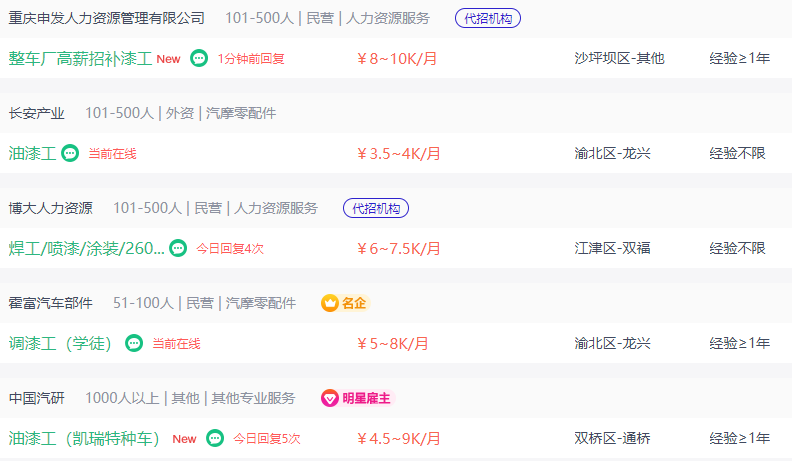Viewport: 792px width, 461px height.
Task: Open company 重庆申发人力资源管理有限公司
Action: (x=107, y=18)
